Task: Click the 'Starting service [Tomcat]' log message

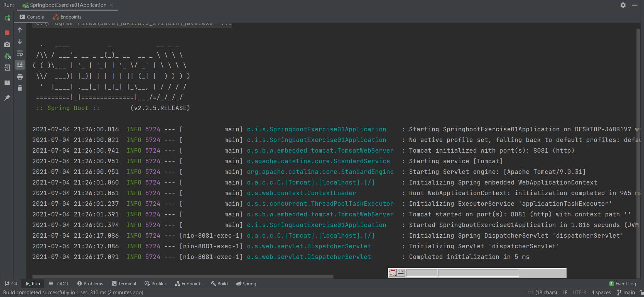Action: click(456, 161)
